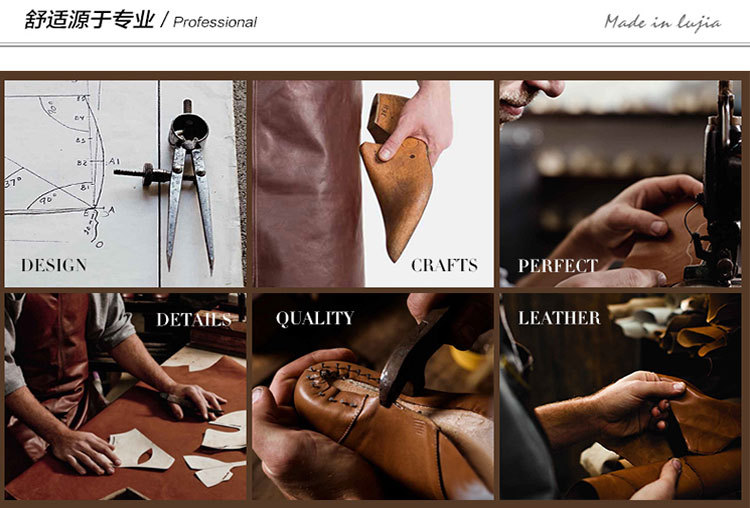Click the QUALITY caption text
This screenshot has width=750, height=508.
pyautogui.click(x=315, y=318)
